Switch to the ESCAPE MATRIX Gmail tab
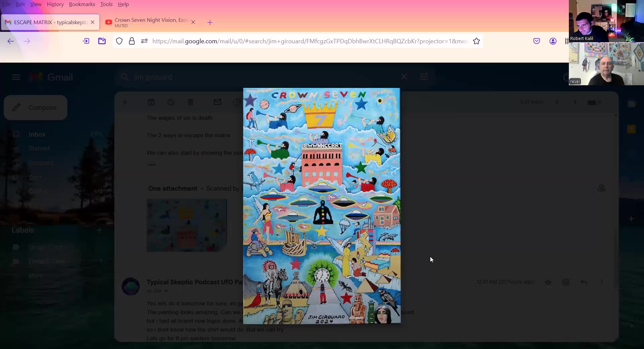 50,22
